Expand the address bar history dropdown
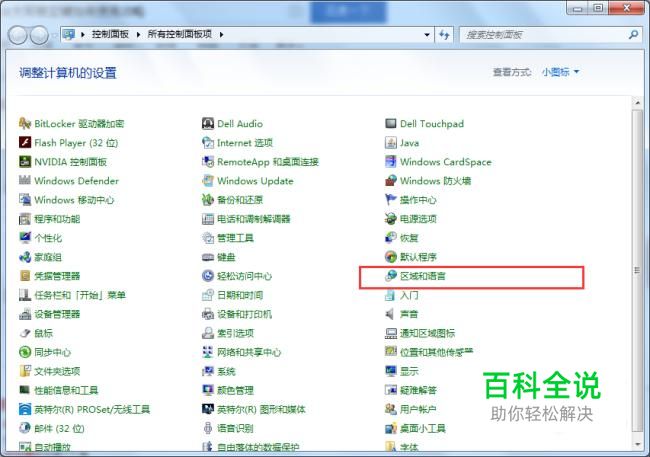The width and height of the screenshot is (650, 457). coord(427,35)
